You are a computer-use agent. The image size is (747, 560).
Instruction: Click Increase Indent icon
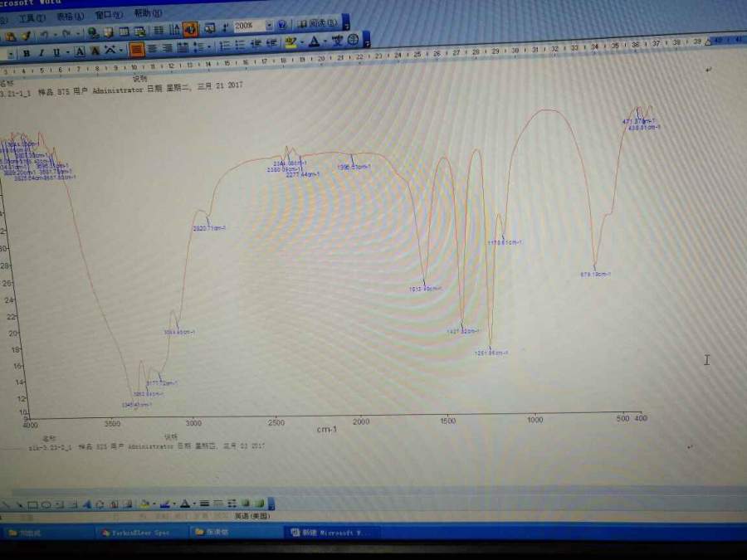tap(271, 43)
